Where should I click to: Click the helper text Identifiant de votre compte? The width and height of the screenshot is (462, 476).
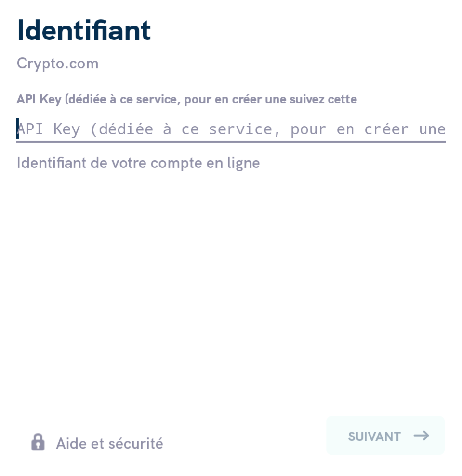click(138, 163)
